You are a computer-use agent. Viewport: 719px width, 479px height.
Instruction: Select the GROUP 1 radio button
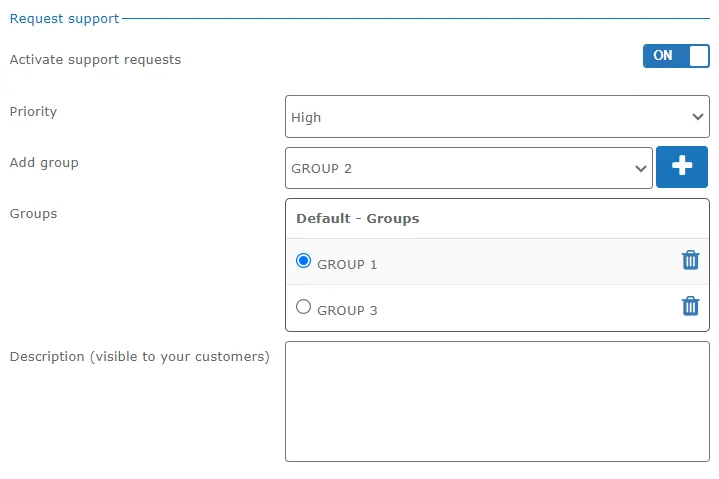tap(303, 260)
